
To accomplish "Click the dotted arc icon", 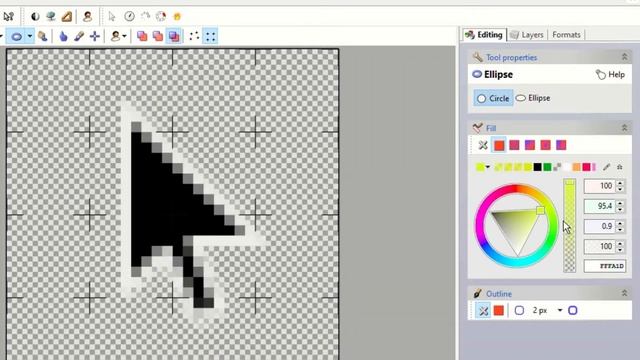I will (145, 16).
